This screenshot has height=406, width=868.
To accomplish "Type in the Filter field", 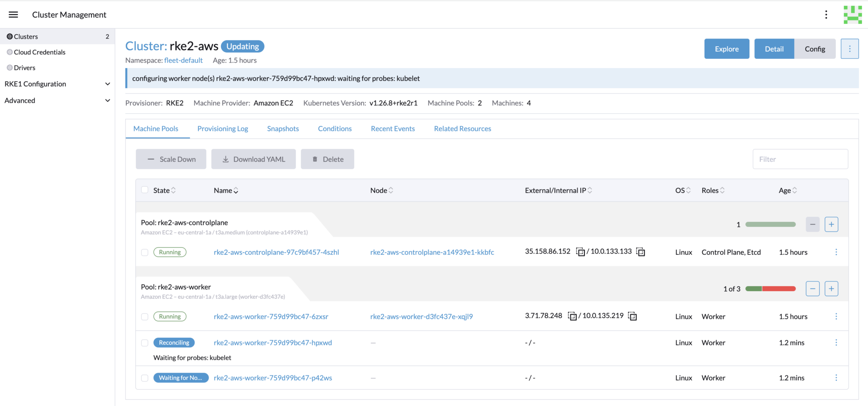I will [800, 159].
